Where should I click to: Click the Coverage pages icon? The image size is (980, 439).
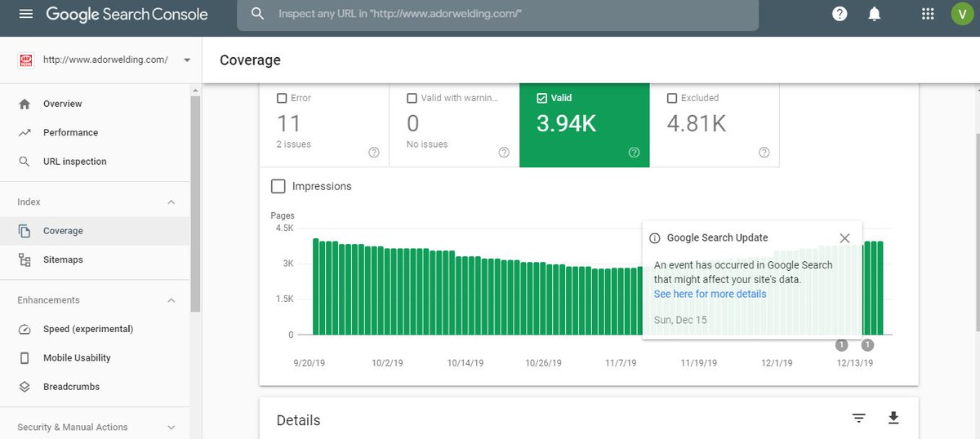click(24, 231)
